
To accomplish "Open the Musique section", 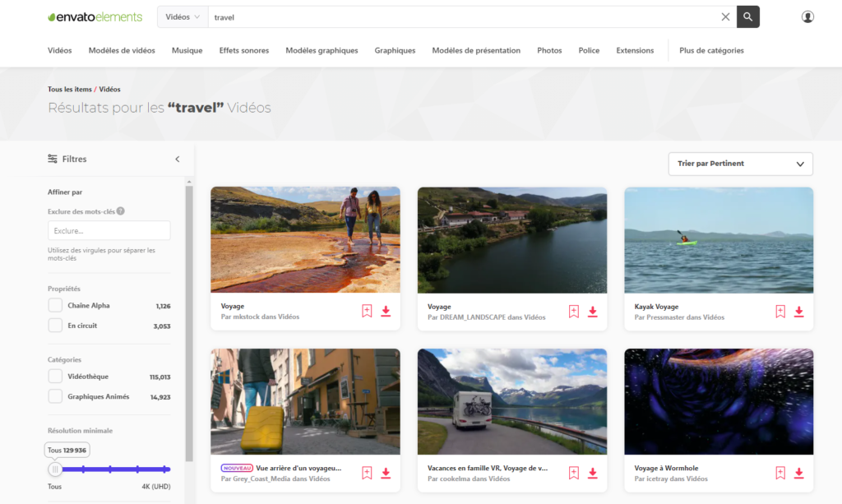I will click(187, 50).
